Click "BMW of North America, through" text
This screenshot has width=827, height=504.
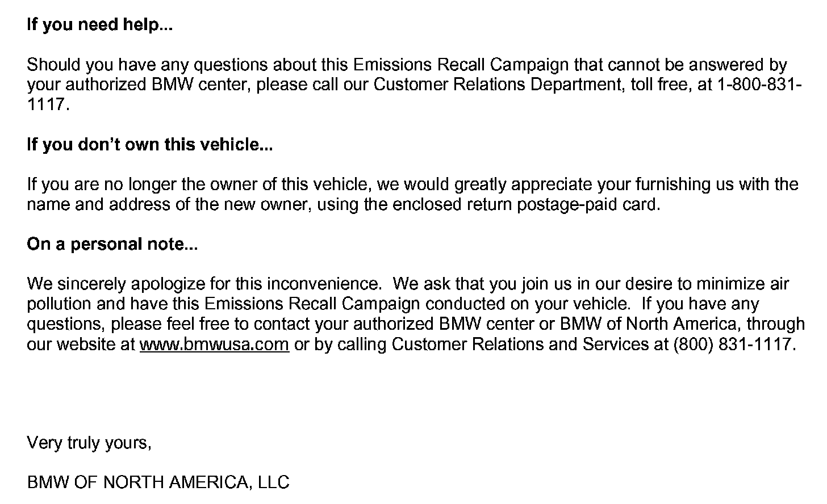click(682, 324)
